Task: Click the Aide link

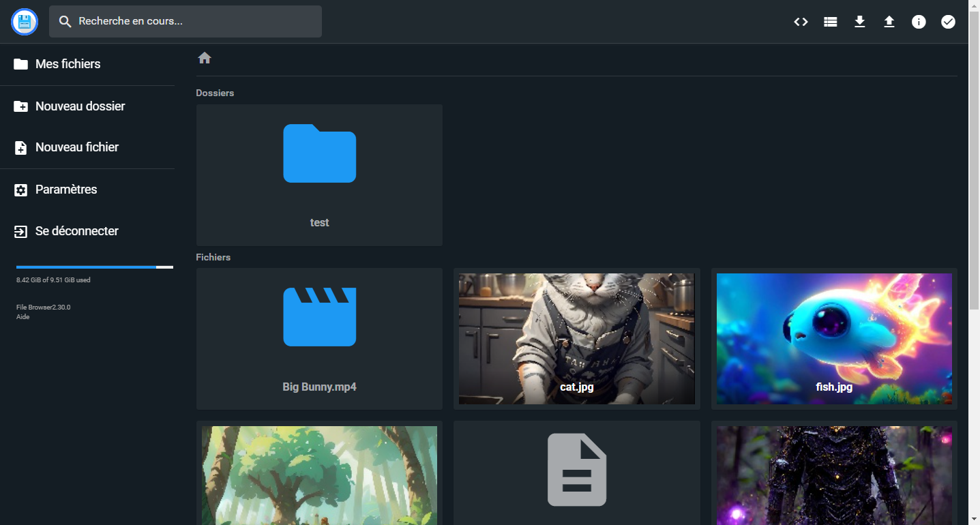Action: click(x=23, y=317)
